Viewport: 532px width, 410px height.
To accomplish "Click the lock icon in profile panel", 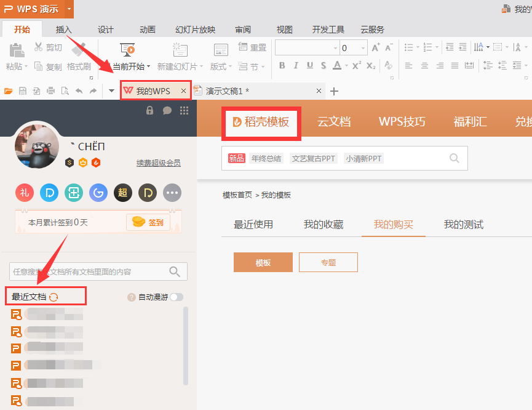I will coord(149,110).
